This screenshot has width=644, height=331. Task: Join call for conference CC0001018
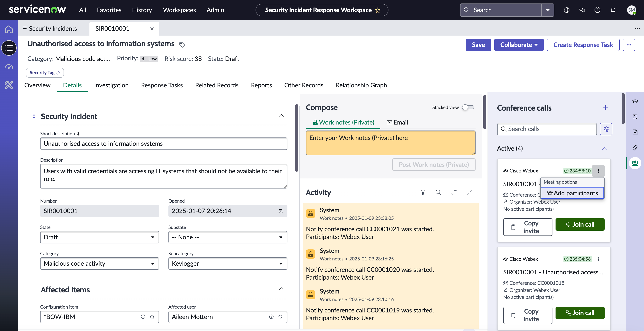coord(580,313)
